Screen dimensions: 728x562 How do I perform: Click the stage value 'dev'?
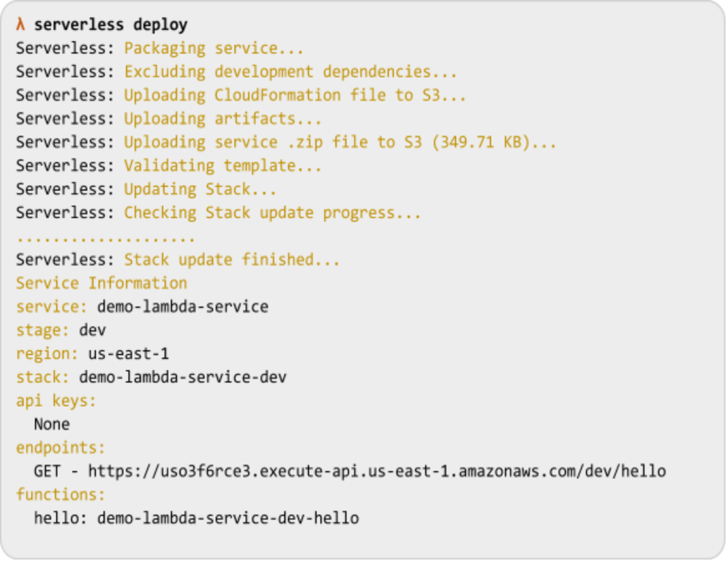[92, 330]
